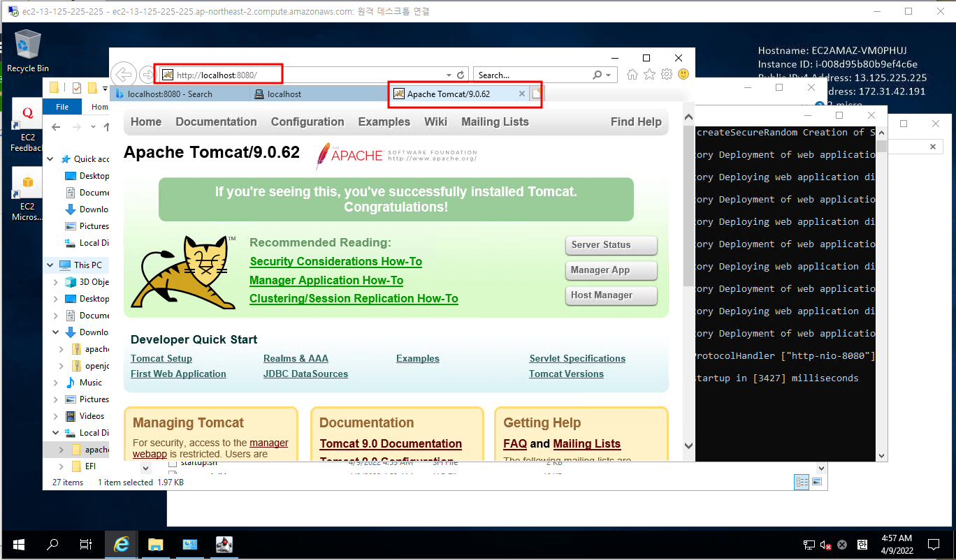
Task: Expand 3D Objects in Explorer tree
Action: pos(56,282)
